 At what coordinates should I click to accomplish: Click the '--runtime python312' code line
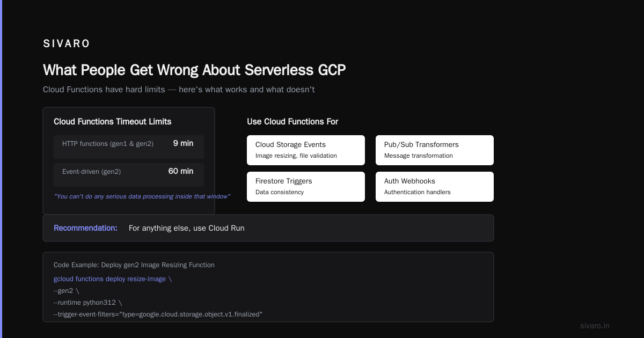88,303
